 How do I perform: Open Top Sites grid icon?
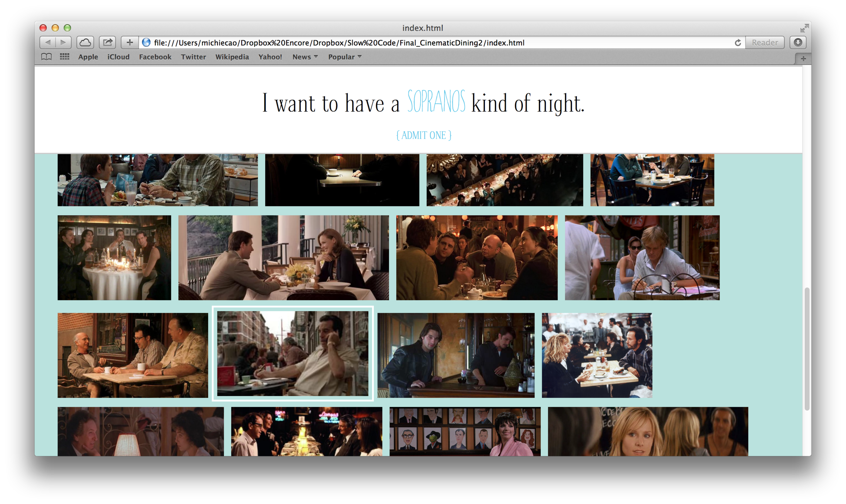click(65, 57)
